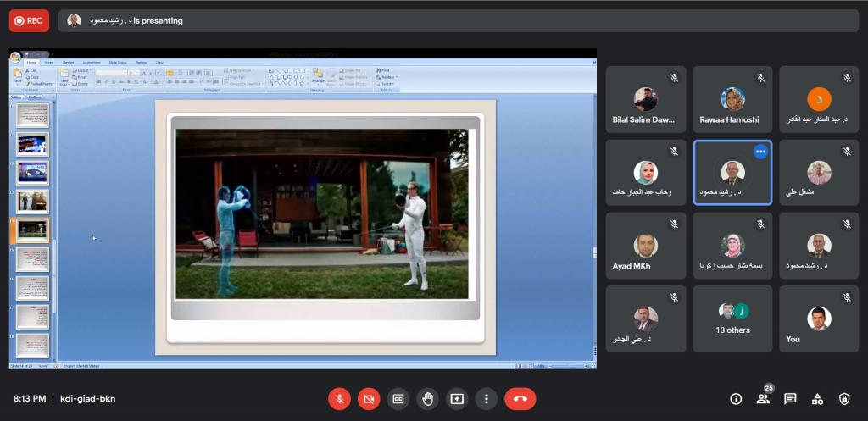Open more options in the bottom bar
Viewport: 868px width, 421px height.
486,398
